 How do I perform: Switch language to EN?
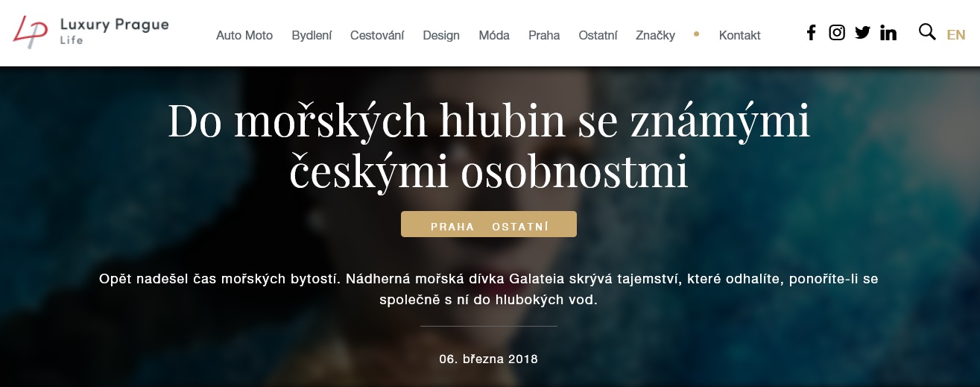(x=956, y=34)
